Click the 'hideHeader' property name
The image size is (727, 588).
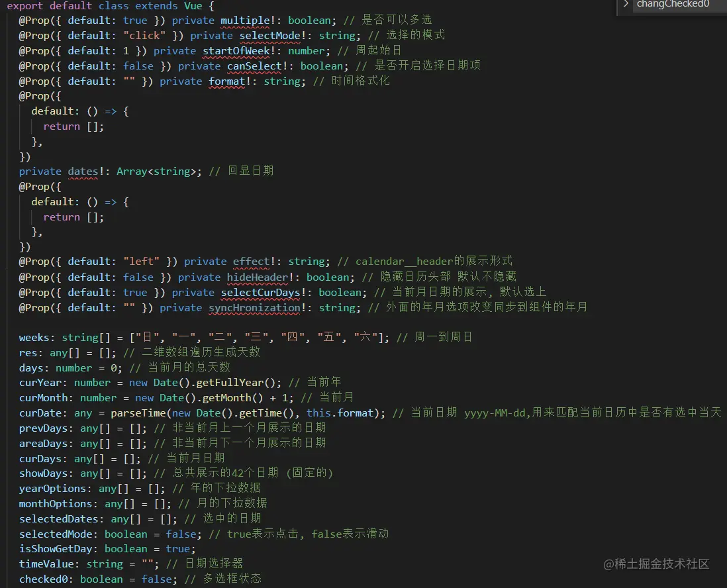[258, 277]
